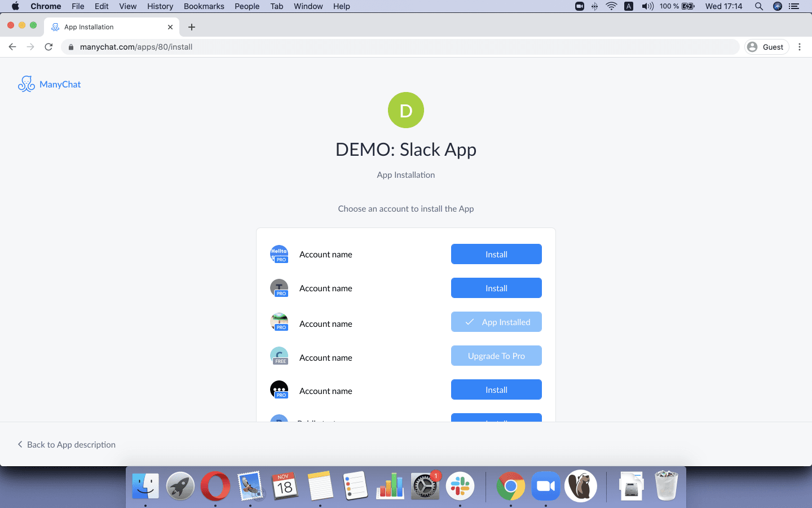This screenshot has height=508, width=812.
Task: Reload the page
Action: pyautogui.click(x=48, y=47)
